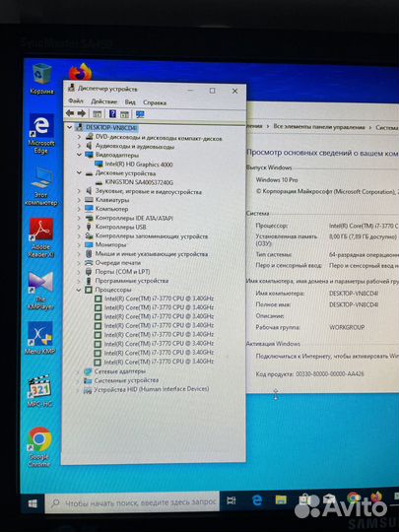Open Microsoft Edge desktop shortcut
Viewport: 399px width, 532px height.
(41, 134)
